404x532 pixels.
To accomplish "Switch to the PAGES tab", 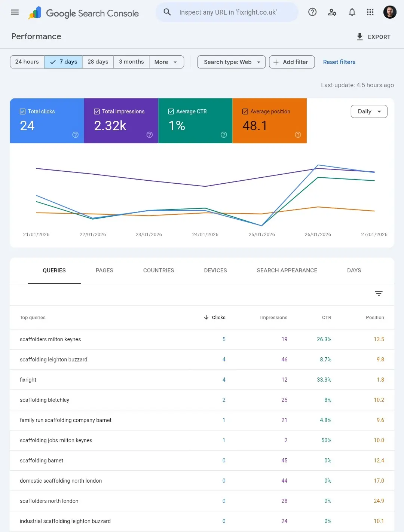I will click(104, 270).
